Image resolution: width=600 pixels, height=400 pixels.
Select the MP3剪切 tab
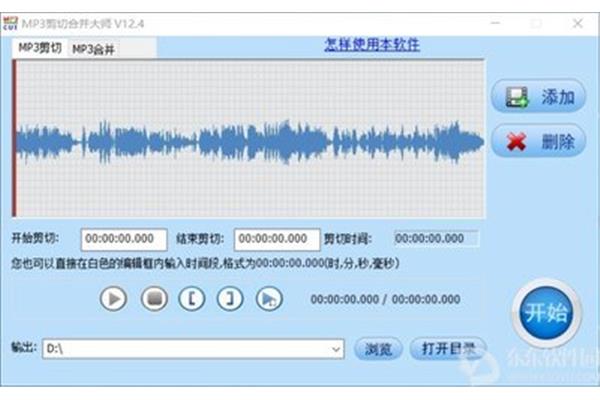coord(40,48)
